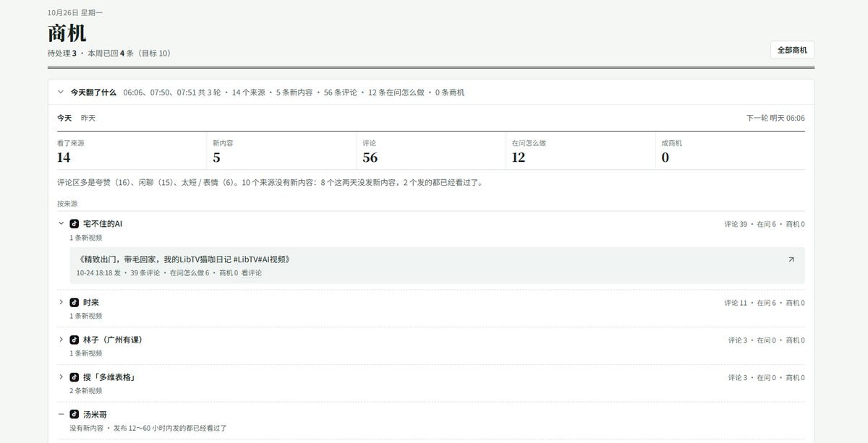
Task: Open the video title 《精致出门，带毛回家…》
Action: (x=184, y=259)
